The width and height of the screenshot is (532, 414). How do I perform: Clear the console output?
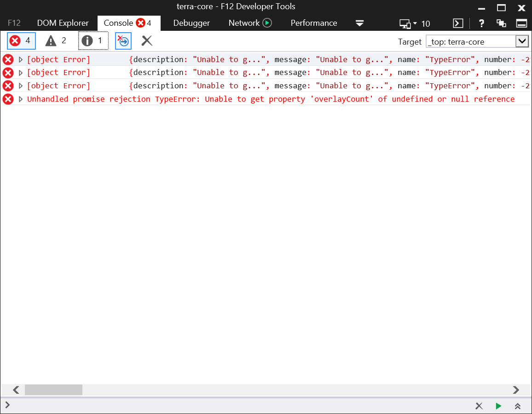(146, 40)
